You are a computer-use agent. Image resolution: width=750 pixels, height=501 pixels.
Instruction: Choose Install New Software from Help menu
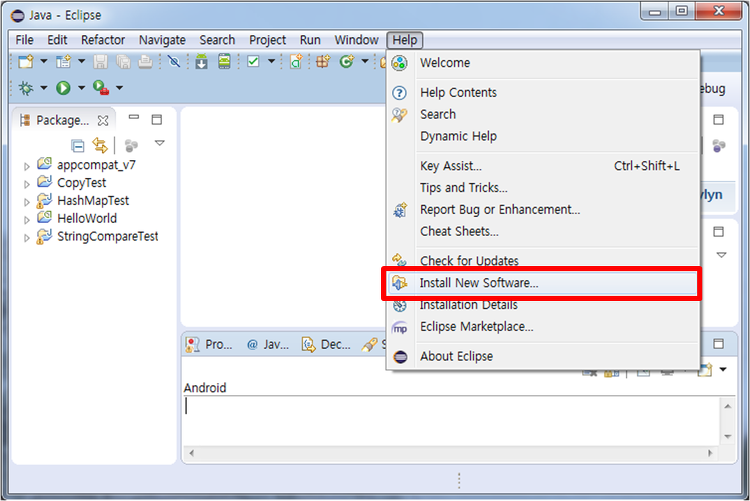[542, 283]
